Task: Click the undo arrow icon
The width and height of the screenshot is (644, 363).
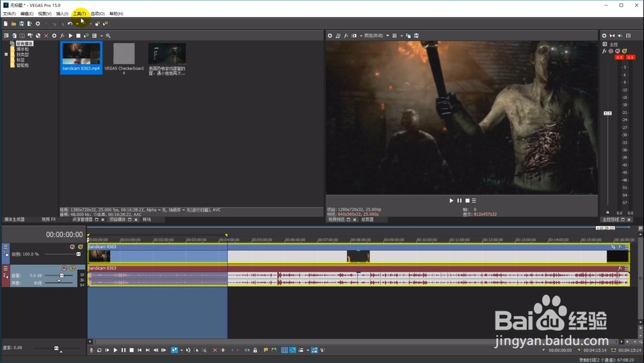Action: tap(70, 23)
